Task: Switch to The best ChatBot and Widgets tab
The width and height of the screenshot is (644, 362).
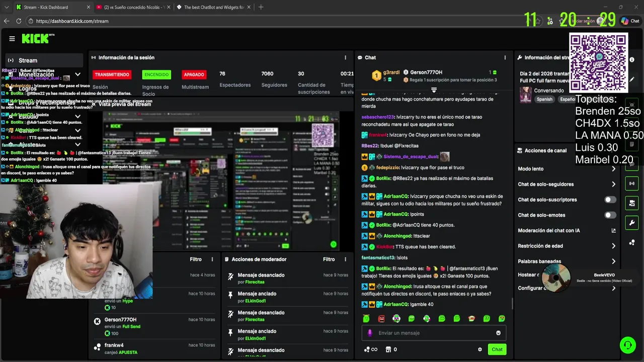Action: tap(214, 7)
